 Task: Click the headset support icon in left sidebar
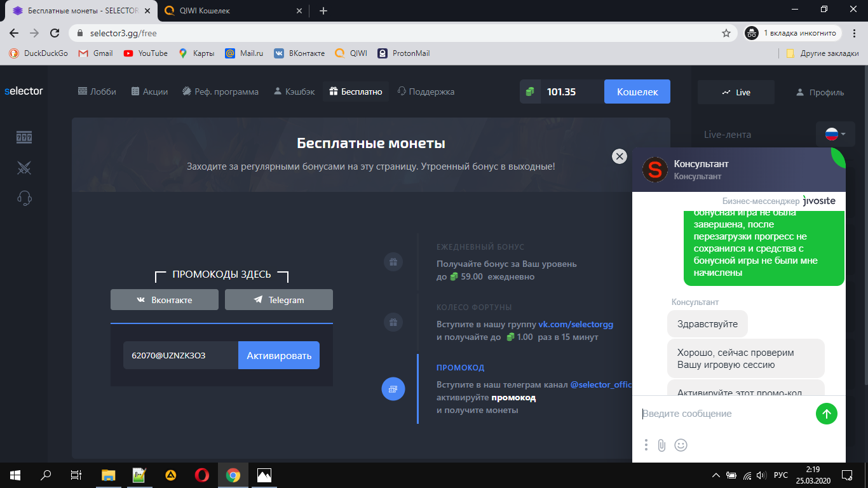click(x=24, y=198)
